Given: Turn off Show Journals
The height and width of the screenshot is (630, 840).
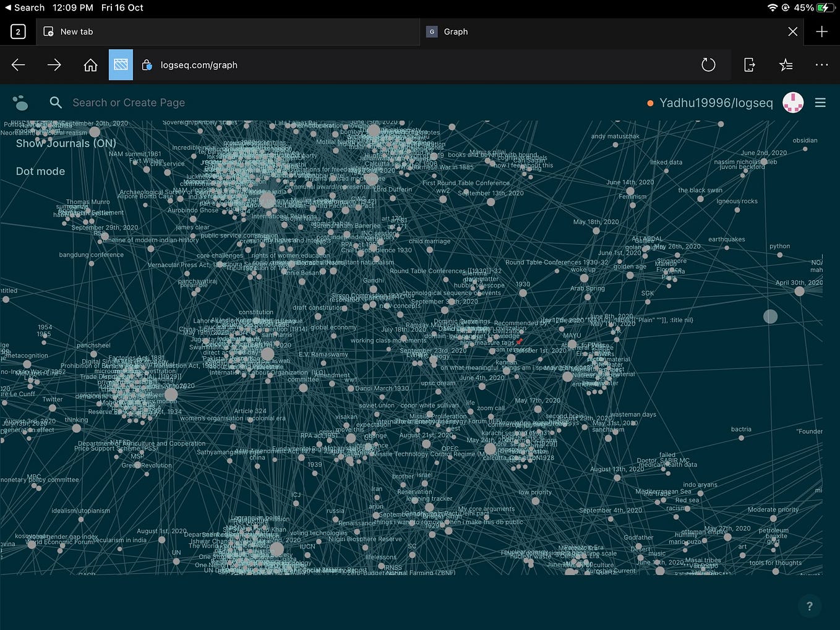Looking at the screenshot, I should tap(66, 143).
